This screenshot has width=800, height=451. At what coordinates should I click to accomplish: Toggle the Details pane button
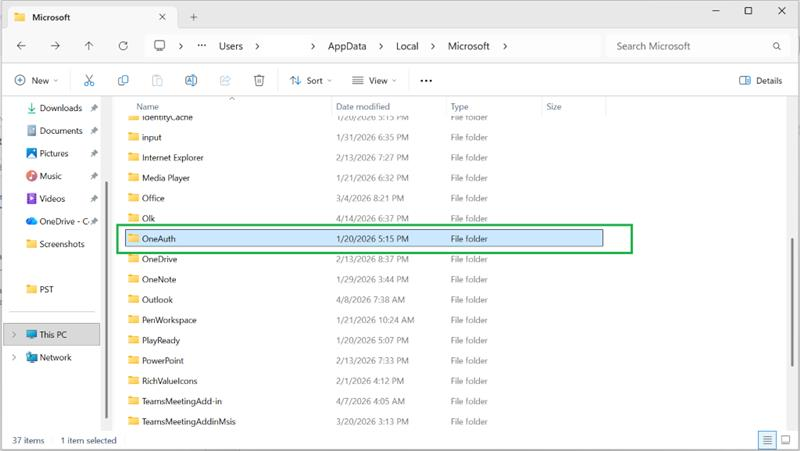point(761,81)
